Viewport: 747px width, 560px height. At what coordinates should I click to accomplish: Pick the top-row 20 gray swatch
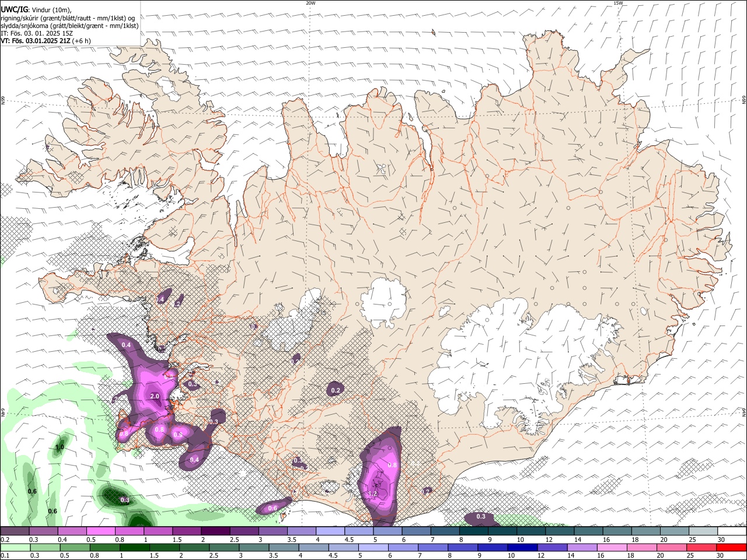coord(675,531)
